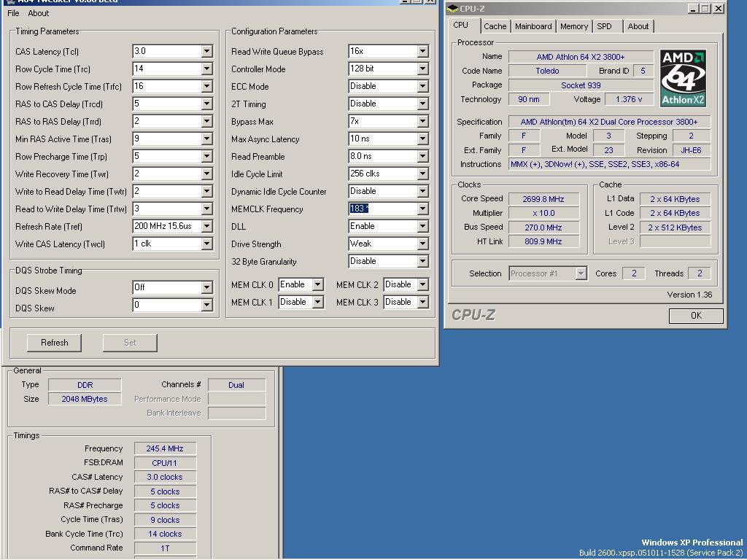
Task: Open the File menu in A64 Tweaker
Action: [13, 13]
